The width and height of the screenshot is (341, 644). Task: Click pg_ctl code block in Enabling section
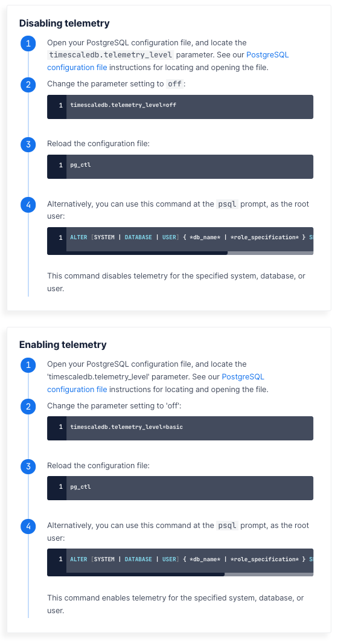pos(180,488)
